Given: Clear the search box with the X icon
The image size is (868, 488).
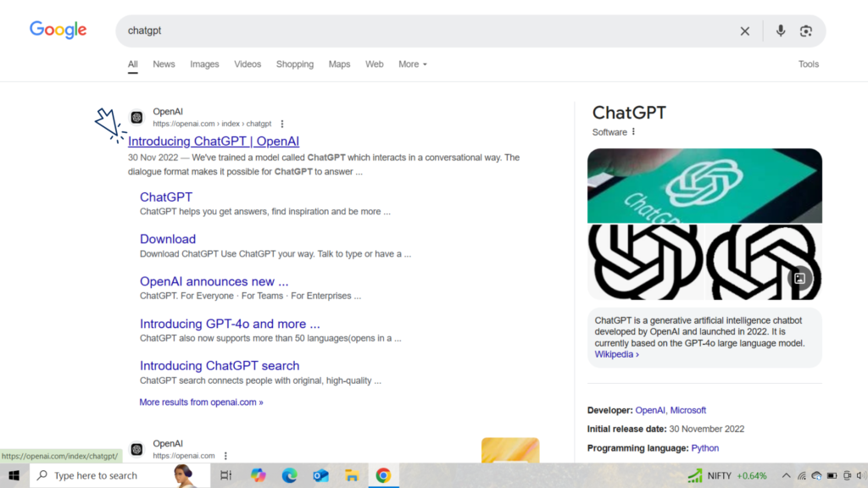Looking at the screenshot, I should [x=744, y=31].
